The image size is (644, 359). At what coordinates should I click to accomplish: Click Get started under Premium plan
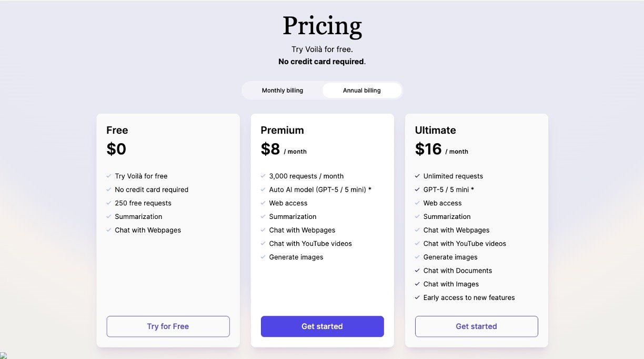click(322, 326)
